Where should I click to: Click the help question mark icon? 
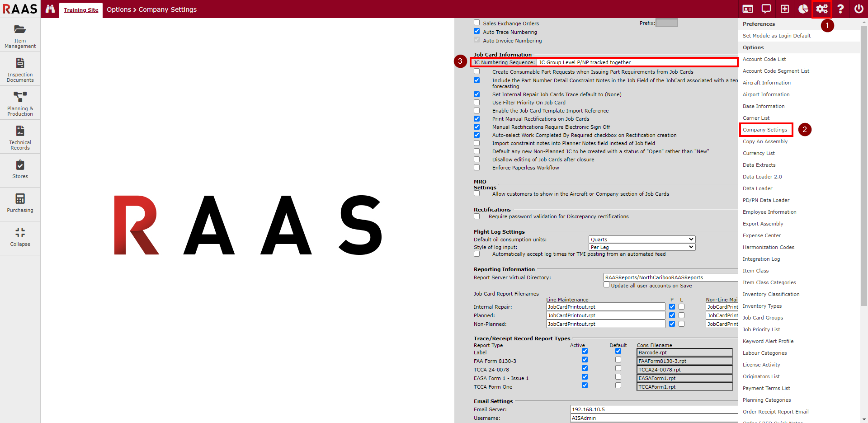tap(840, 9)
